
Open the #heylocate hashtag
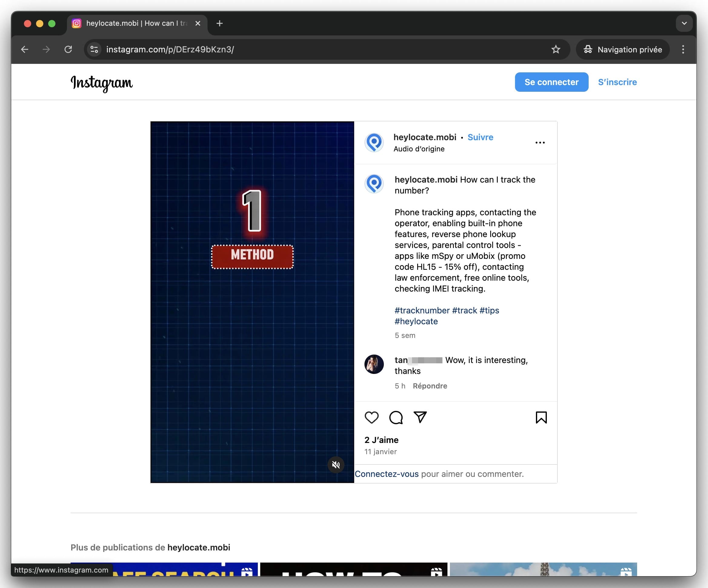[x=416, y=321]
